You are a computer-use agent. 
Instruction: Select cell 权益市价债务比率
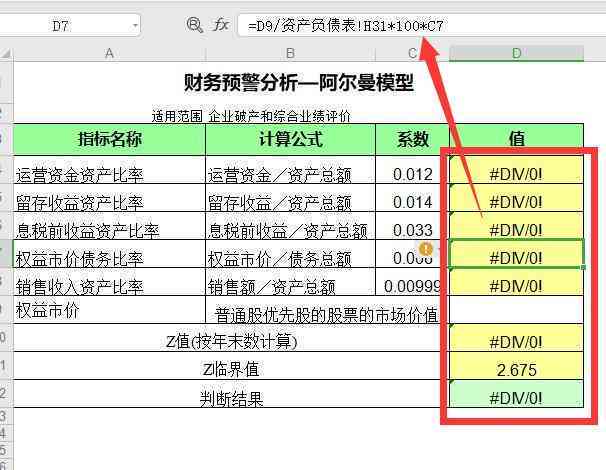[109, 254]
